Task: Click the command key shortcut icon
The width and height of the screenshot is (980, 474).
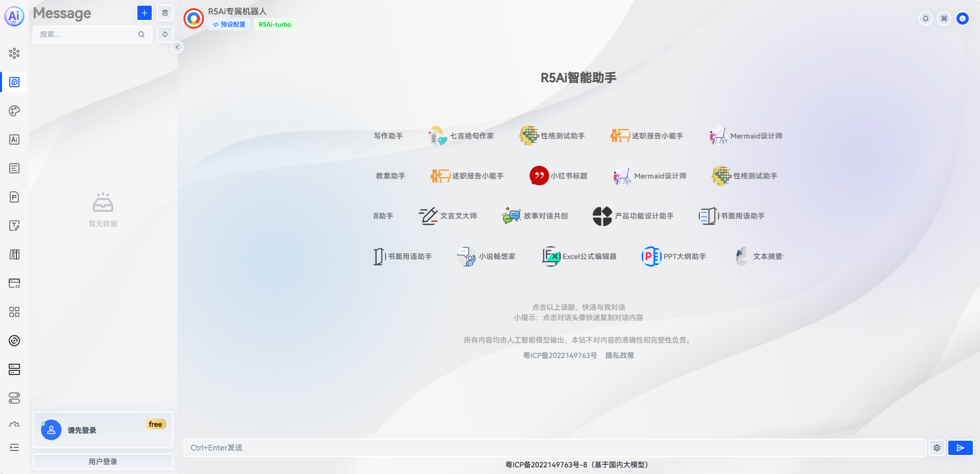Action: tap(944, 18)
